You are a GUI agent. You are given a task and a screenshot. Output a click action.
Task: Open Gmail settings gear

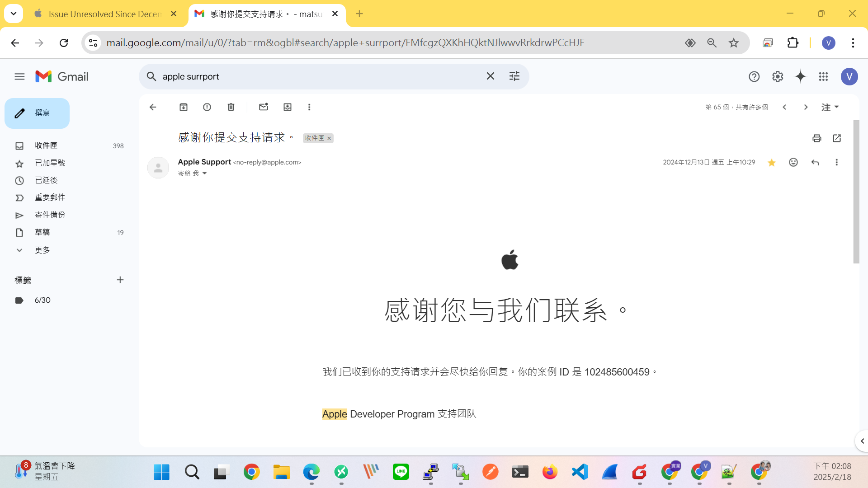[778, 76]
